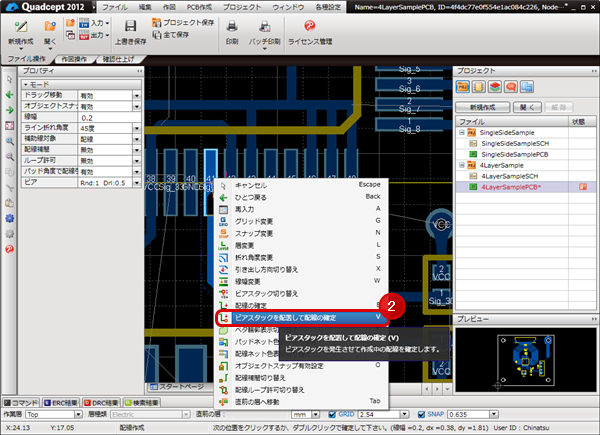Open SNAP 0.635 value dropdown
This screenshot has height=435, width=600.
494,414
